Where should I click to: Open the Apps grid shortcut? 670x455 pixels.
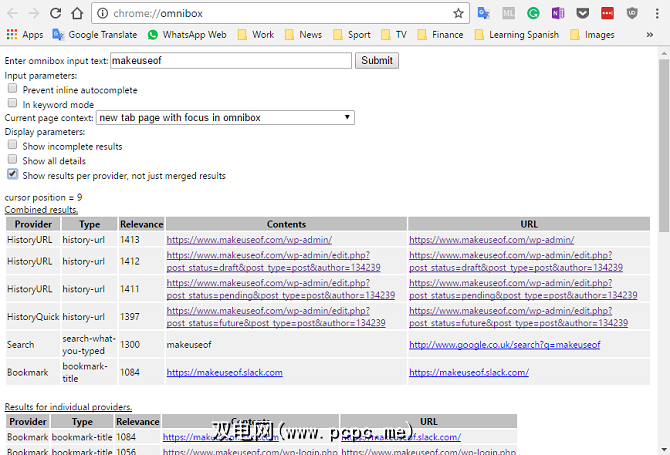[x=25, y=35]
